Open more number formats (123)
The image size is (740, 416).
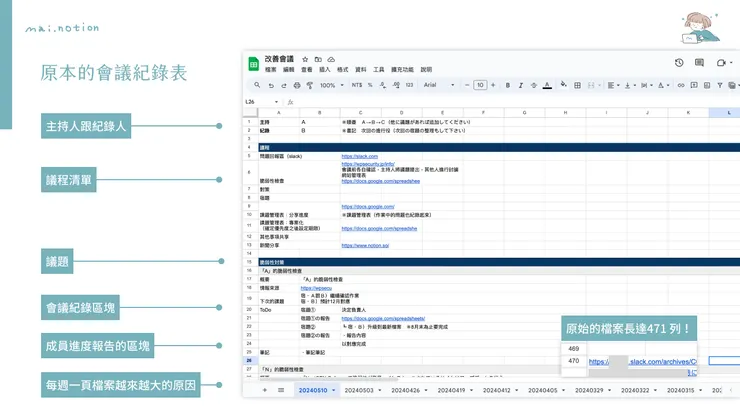(409, 85)
